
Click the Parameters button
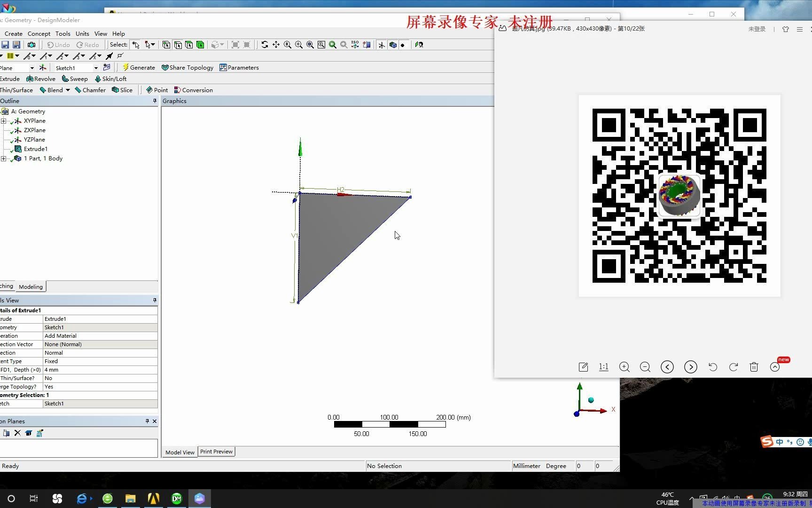pos(239,67)
